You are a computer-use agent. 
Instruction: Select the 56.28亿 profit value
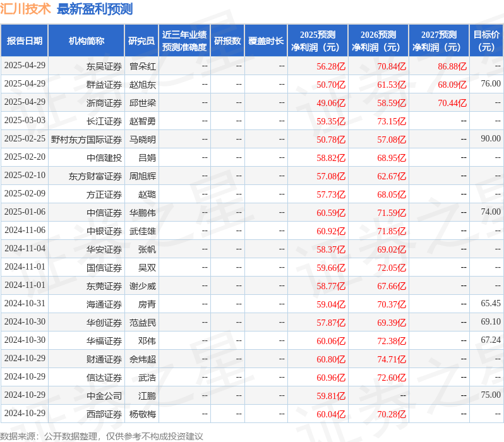coord(331,66)
